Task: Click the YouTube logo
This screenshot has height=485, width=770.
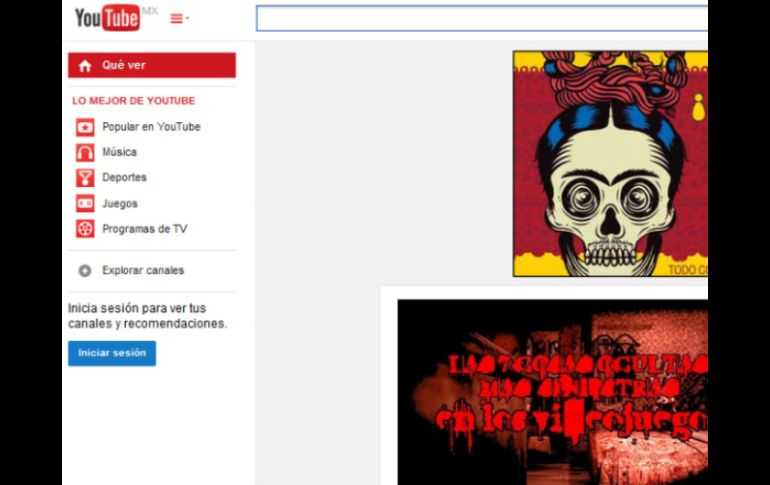Action: (x=107, y=18)
